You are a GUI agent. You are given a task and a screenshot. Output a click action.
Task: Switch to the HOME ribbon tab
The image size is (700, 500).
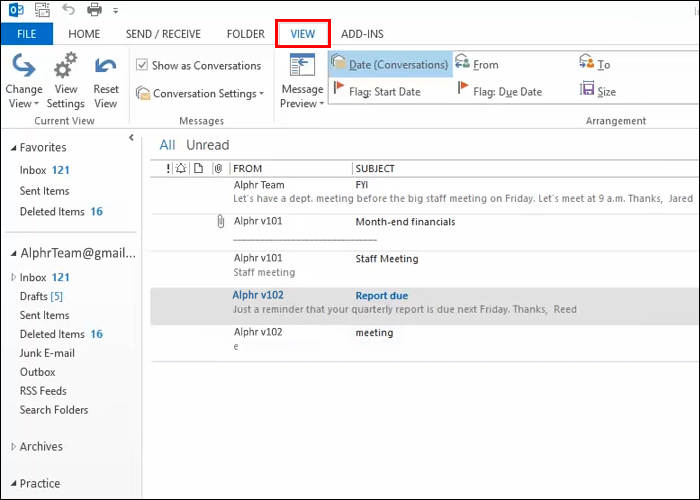[x=84, y=34]
